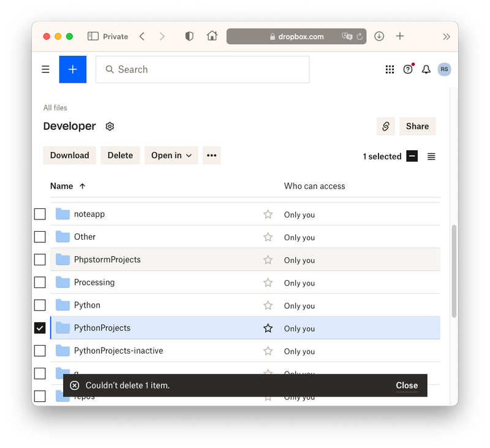Check the PhpstormProjects folder checkbox
This screenshot has height=448, width=490.
(40, 259)
